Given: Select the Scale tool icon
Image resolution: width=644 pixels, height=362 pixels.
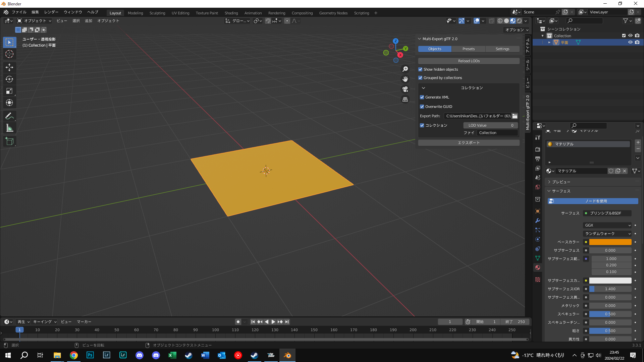Looking at the screenshot, I should [x=9, y=91].
